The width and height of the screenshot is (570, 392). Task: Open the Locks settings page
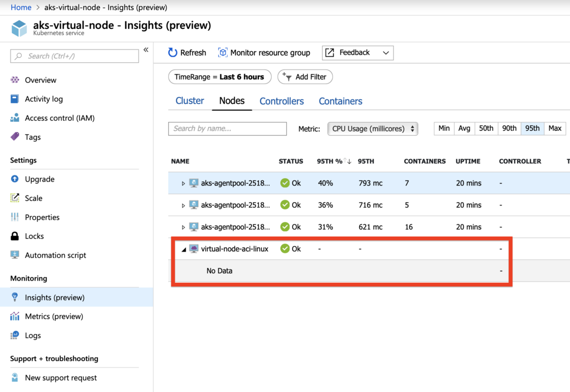click(34, 236)
